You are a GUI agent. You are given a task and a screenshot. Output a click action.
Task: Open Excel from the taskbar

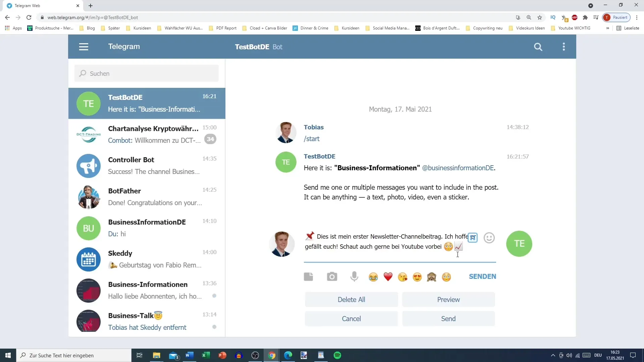click(x=206, y=355)
